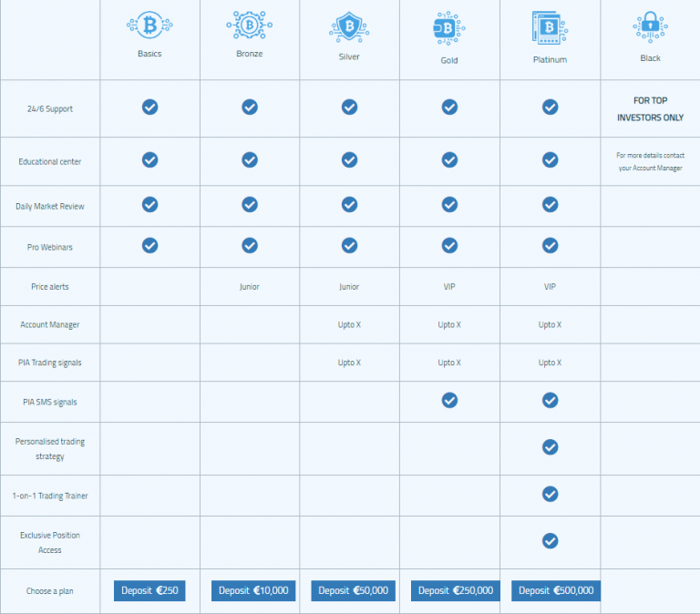Click the Gold plan wallet icon

pos(449,29)
